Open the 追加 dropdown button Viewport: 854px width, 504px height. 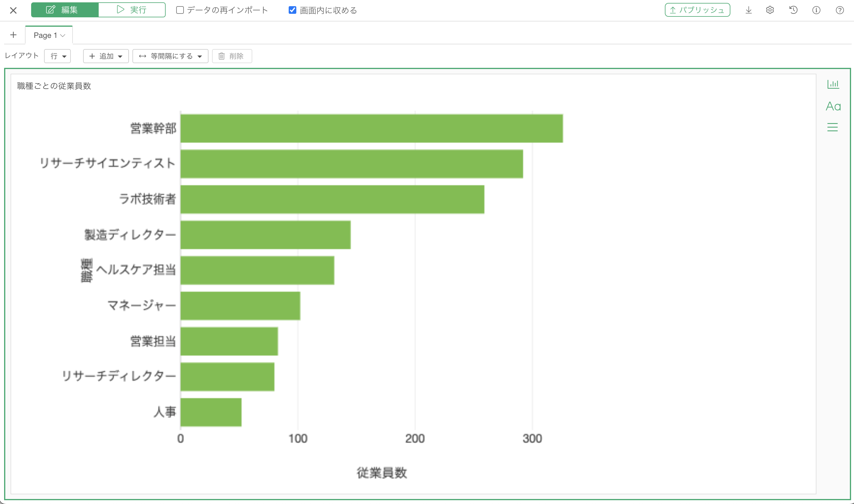coord(106,56)
